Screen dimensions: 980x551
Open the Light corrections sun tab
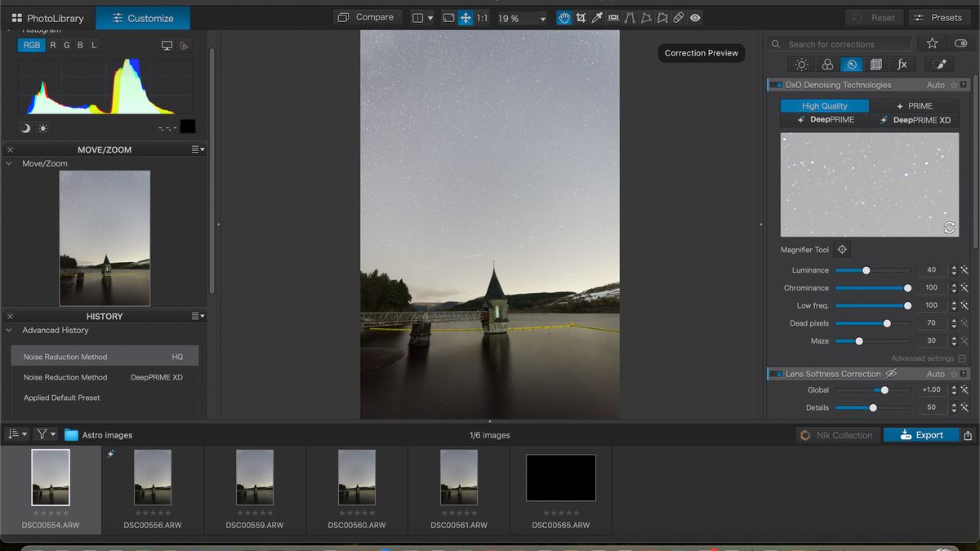[x=802, y=64]
